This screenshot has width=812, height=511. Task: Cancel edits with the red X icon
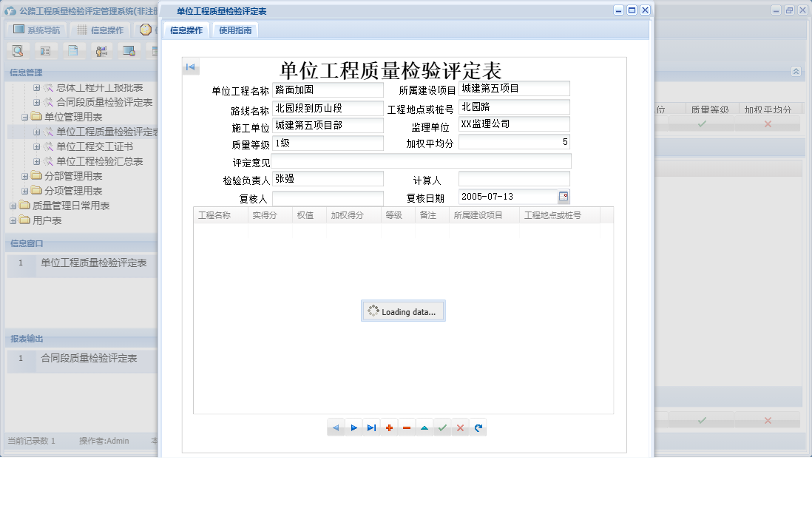(x=460, y=427)
